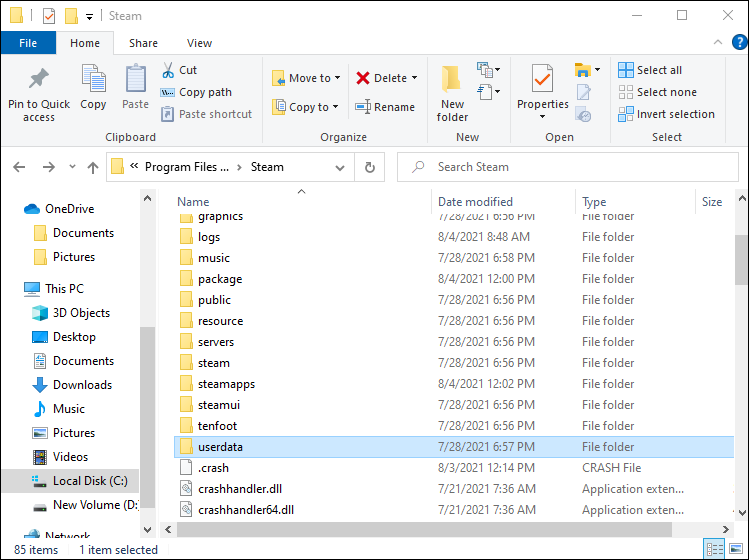This screenshot has height=560, width=749.
Task: Click the Rename button
Action: tap(385, 107)
